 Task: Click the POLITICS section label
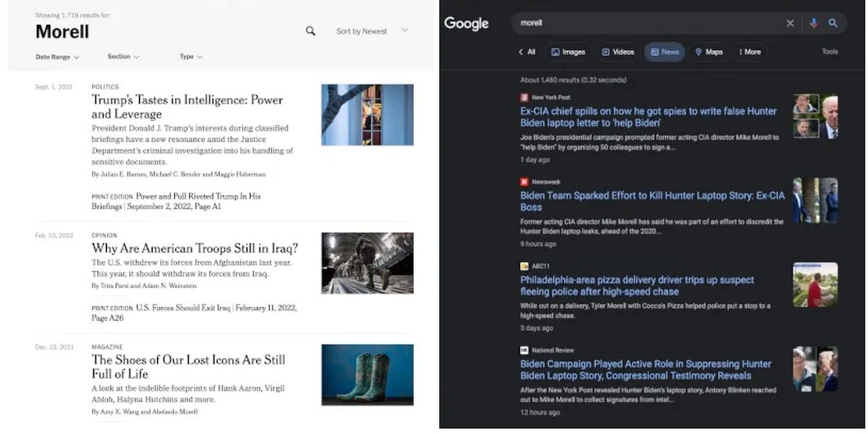[x=105, y=87]
